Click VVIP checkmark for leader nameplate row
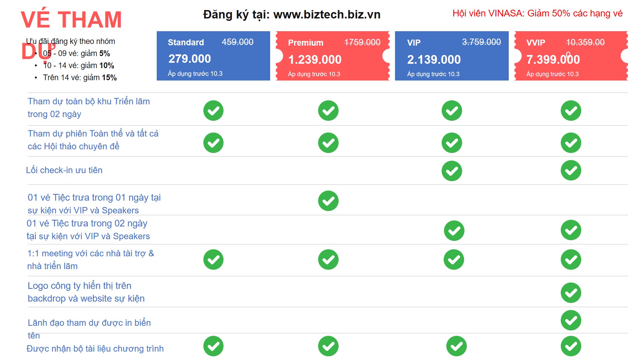Viewport: 644px width, 362px height. (x=571, y=320)
